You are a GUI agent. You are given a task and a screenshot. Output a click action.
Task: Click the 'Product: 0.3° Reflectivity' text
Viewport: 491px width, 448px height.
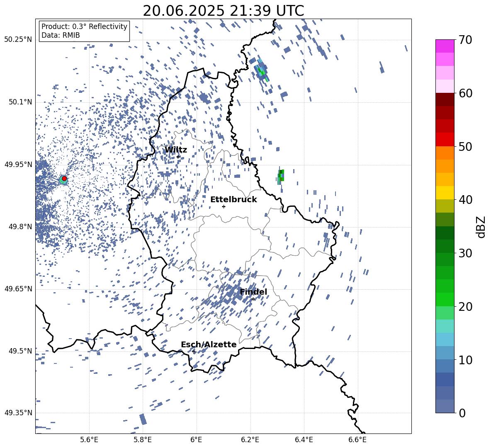tap(84, 26)
